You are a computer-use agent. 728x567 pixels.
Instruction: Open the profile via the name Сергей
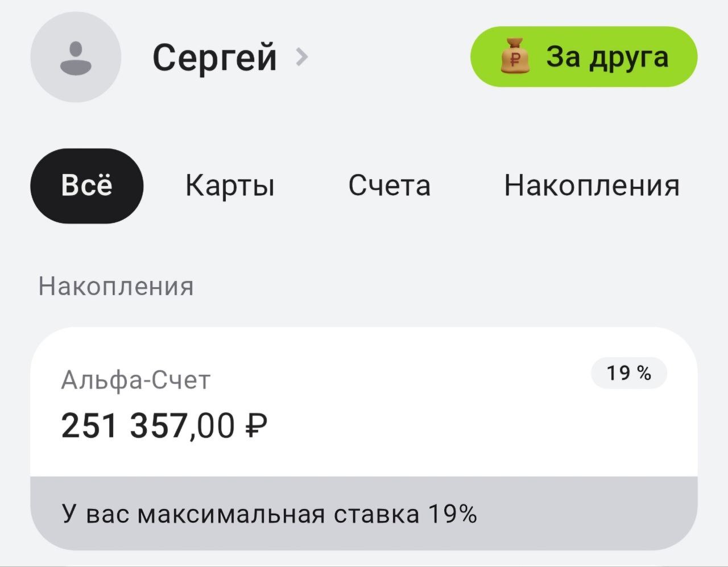(214, 57)
